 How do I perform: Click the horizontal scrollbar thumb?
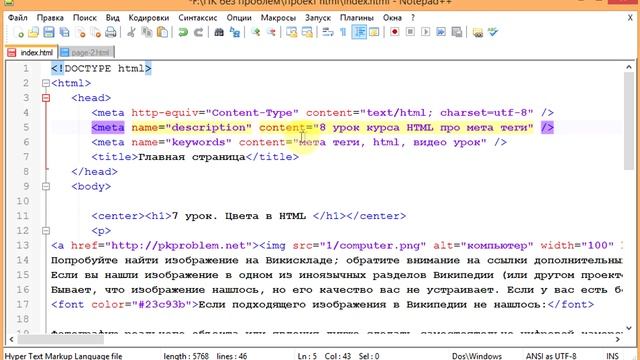click(x=60, y=339)
